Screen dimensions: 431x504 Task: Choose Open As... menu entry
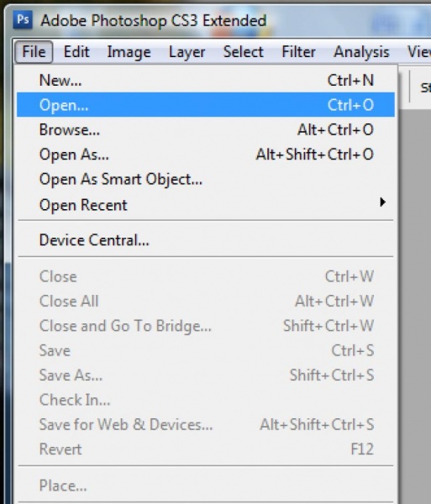tap(206, 155)
